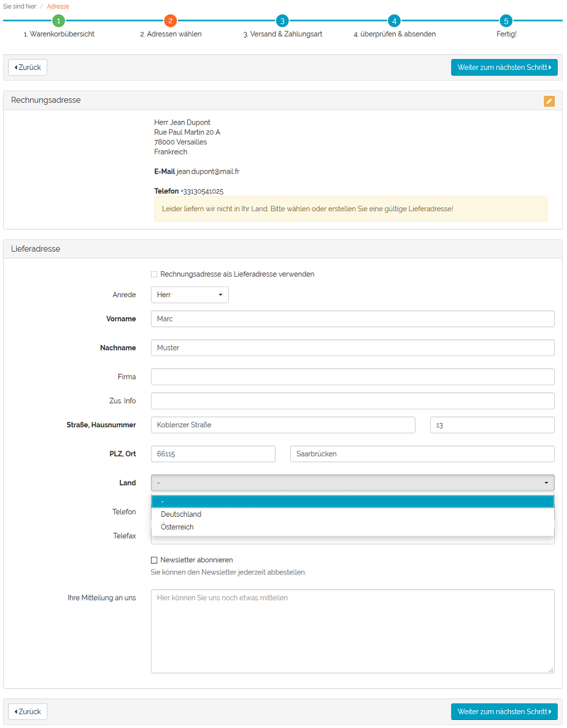Viewport: 567px width, 728px height.
Task: Choose Österreich in the Land list
Action: (177, 527)
